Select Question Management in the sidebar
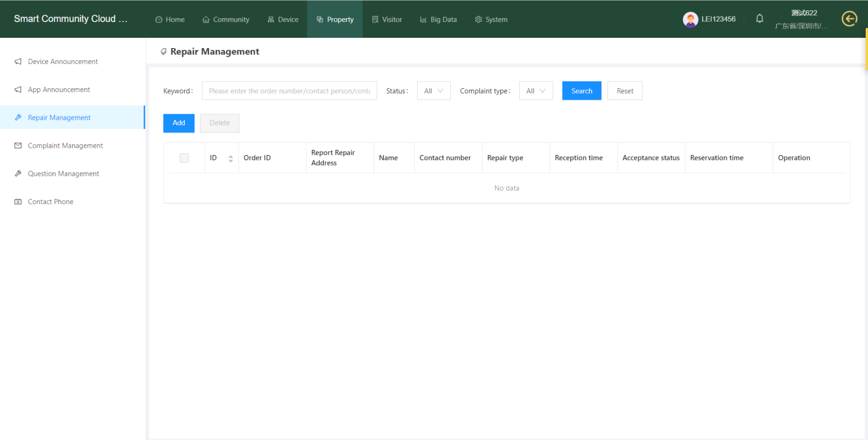 tap(63, 173)
